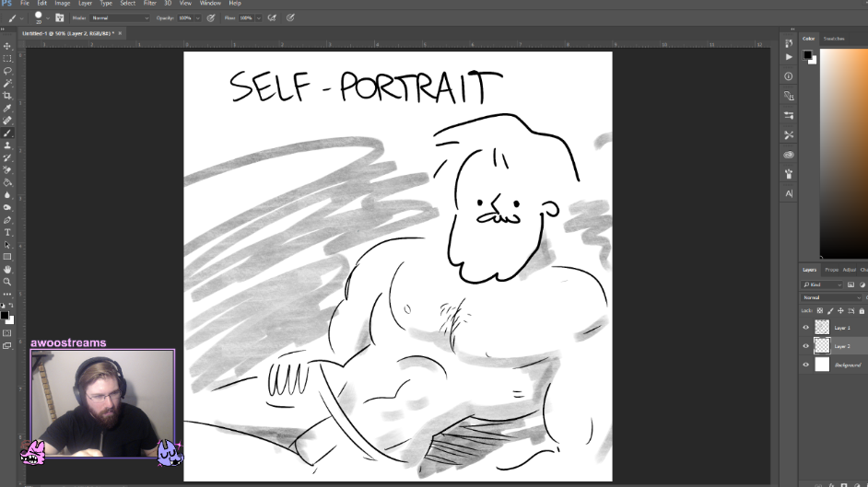This screenshot has height=487, width=868.
Task: Open the layer blend mode Normal dropdown
Action: coord(831,297)
